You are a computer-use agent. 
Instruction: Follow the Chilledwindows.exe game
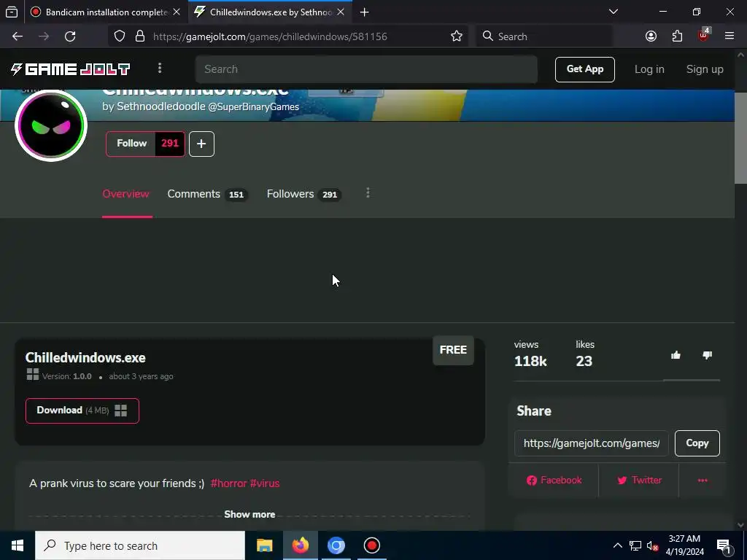(x=131, y=144)
